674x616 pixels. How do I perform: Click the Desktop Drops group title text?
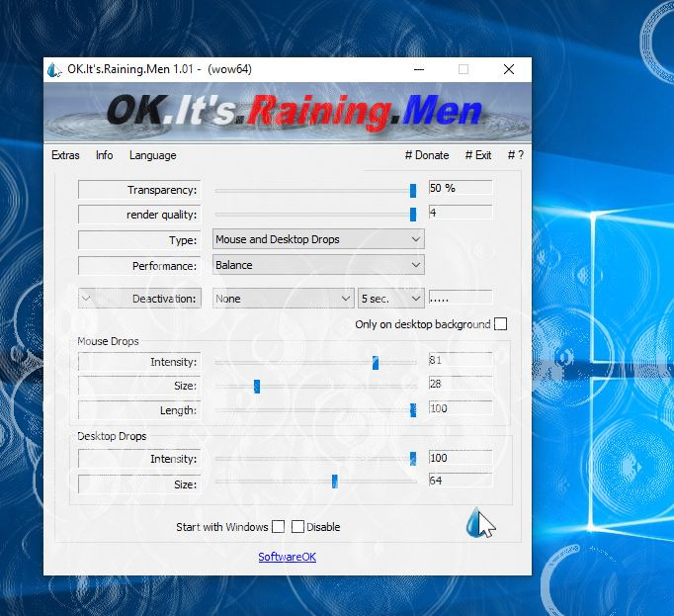tap(112, 436)
